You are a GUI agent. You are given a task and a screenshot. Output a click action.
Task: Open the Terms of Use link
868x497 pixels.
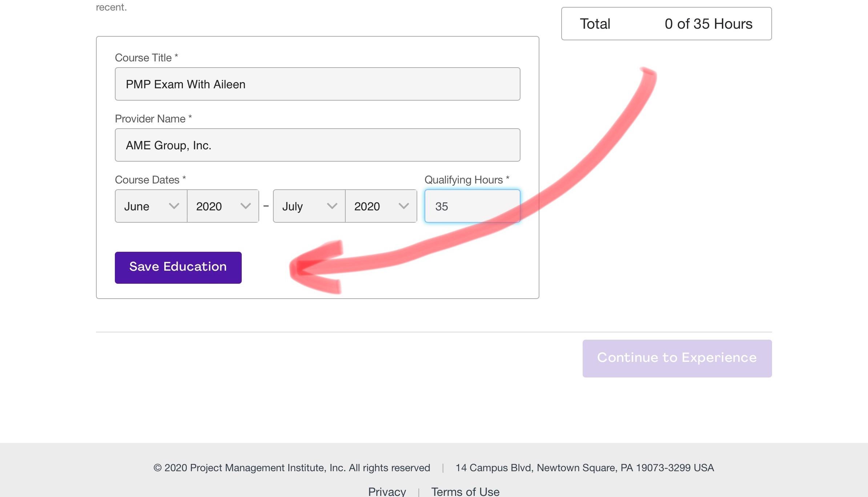[465, 491]
